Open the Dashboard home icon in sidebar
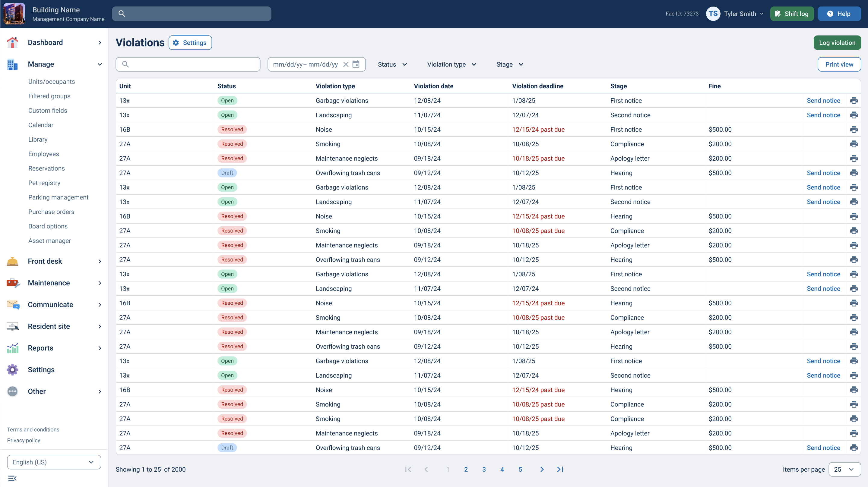Viewport: 868px width, 487px height. 12,42
